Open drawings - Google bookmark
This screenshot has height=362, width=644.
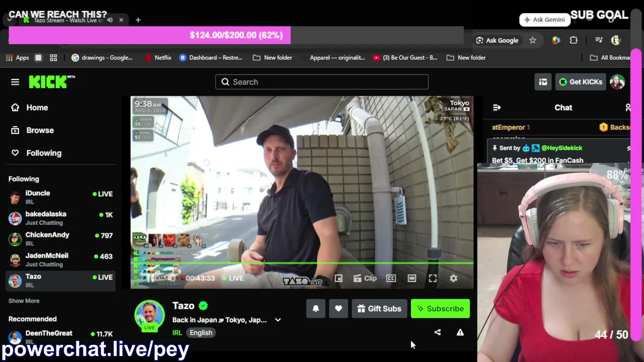pos(102,58)
